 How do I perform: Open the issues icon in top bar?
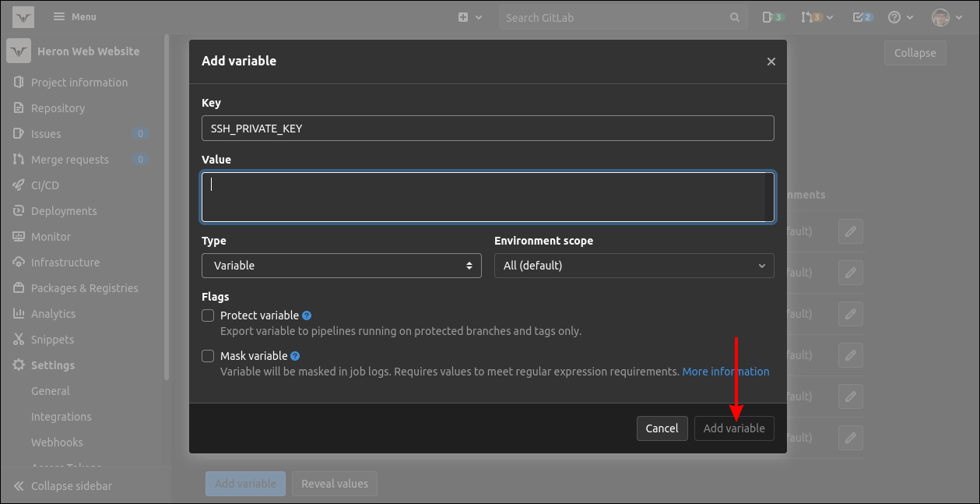772,17
